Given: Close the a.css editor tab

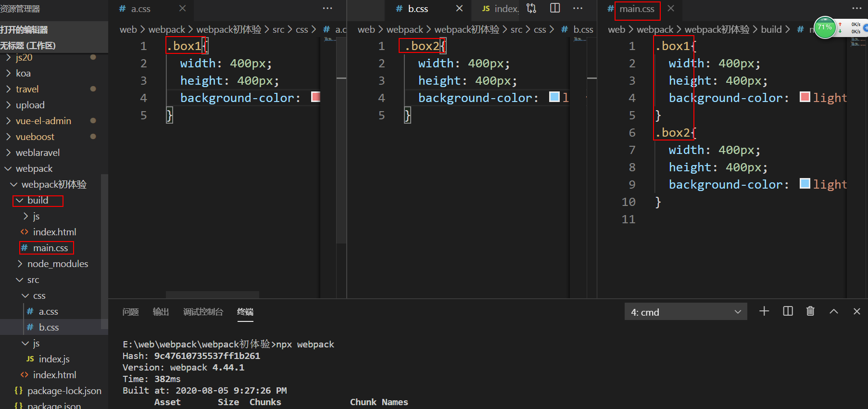Looking at the screenshot, I should point(182,9).
